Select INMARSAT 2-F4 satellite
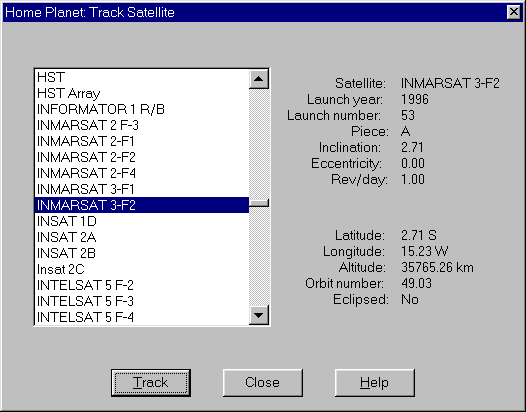The height and width of the screenshot is (412, 526). pyautogui.click(x=142, y=173)
